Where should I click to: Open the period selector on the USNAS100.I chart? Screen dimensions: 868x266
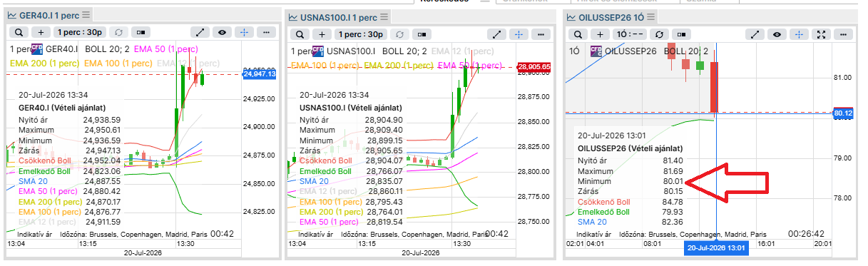coord(361,33)
